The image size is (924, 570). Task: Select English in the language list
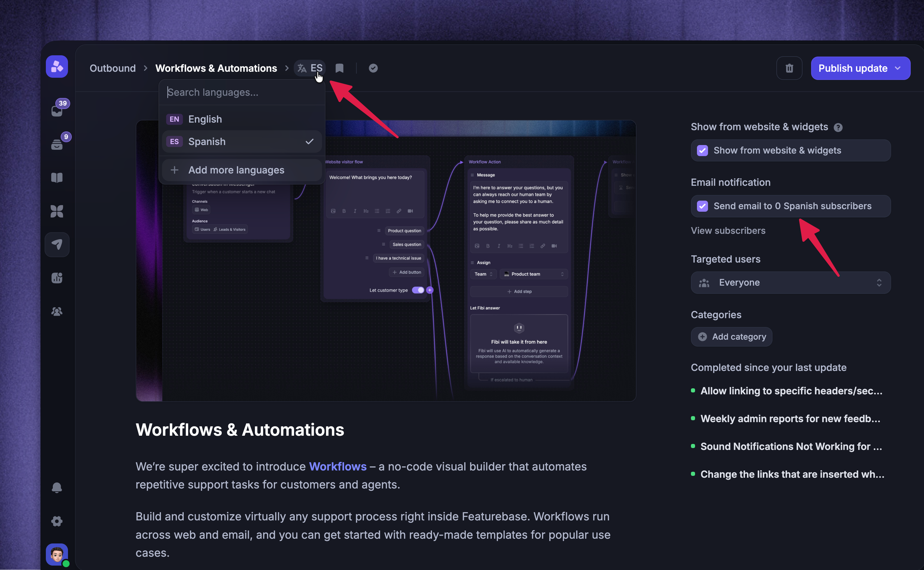(242, 119)
